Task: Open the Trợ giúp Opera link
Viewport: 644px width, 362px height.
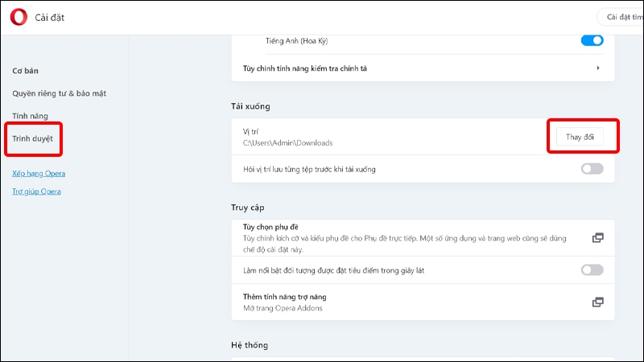Action: 37,191
